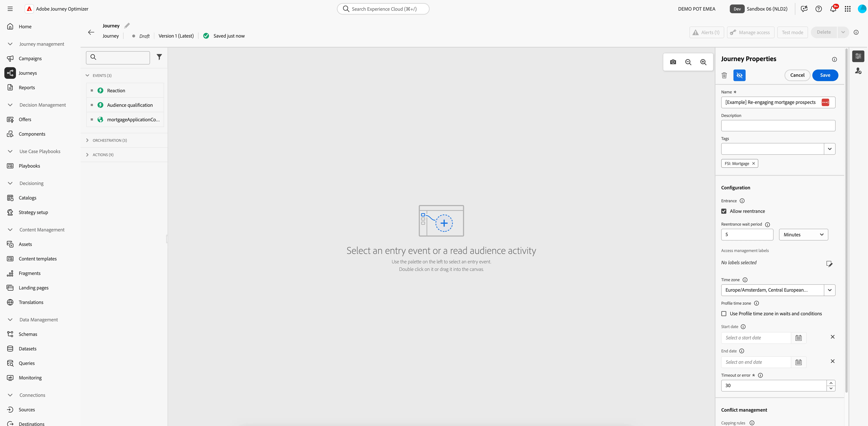
Task: Remove the FSI: Mortgage tag
Action: coord(753,163)
